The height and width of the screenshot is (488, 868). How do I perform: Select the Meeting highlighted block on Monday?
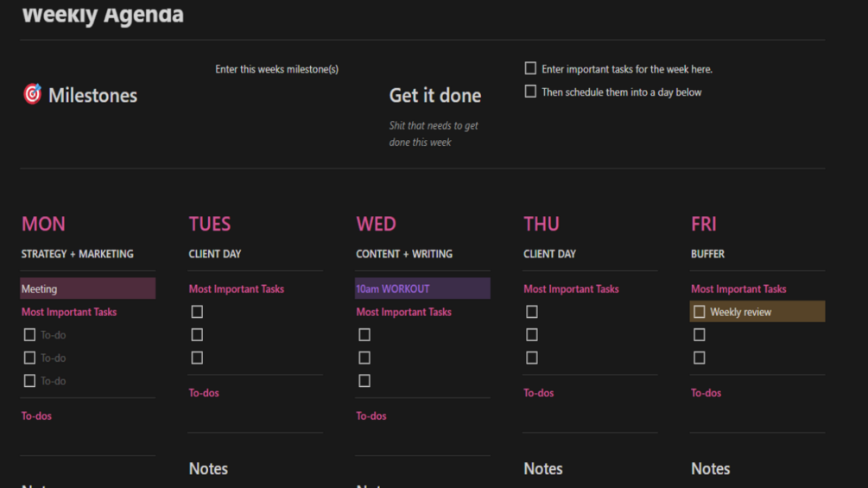coord(86,288)
